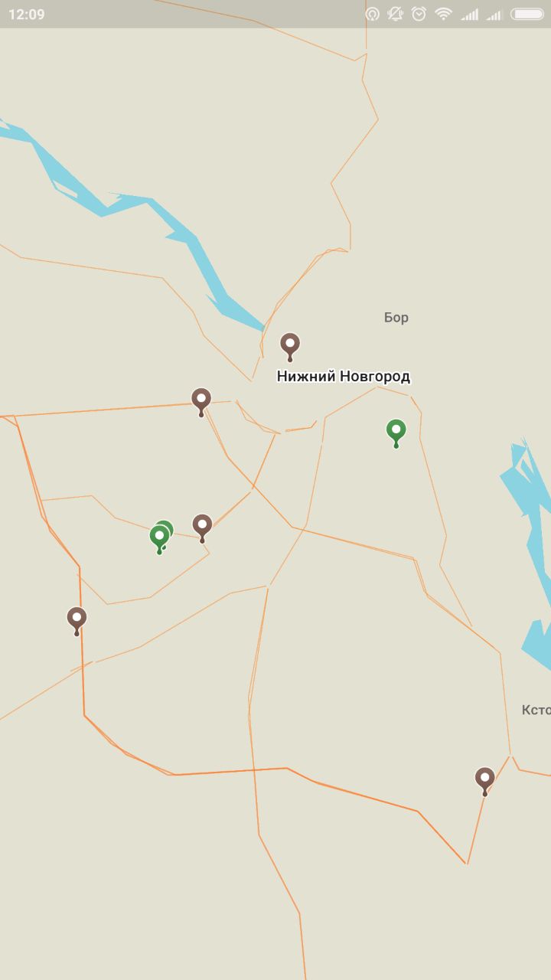
Task: Select the front green pin in the overlapping pair
Action: (159, 538)
